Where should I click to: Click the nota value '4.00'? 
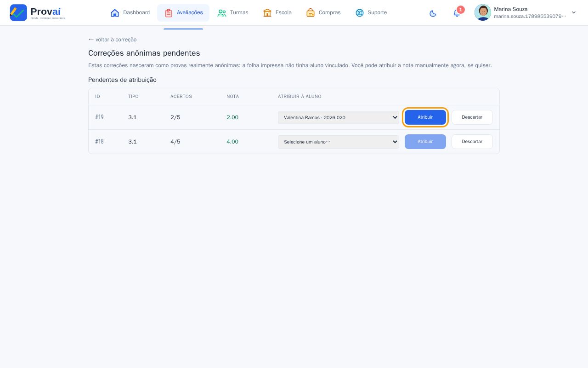(232, 142)
